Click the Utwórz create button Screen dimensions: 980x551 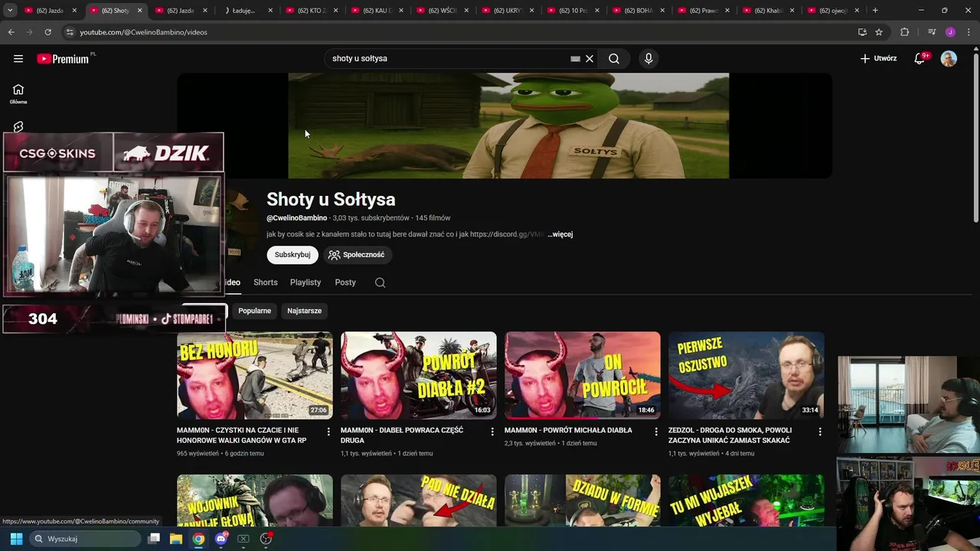point(878,58)
